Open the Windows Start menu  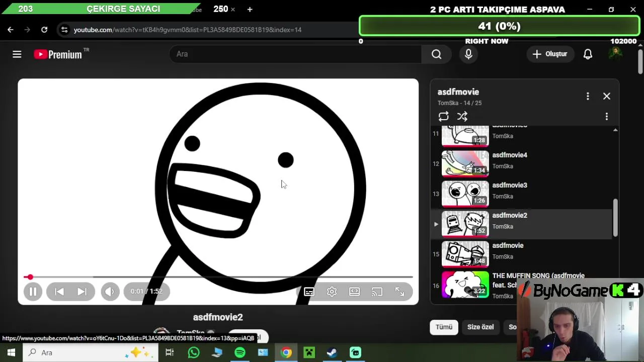coord(11,352)
